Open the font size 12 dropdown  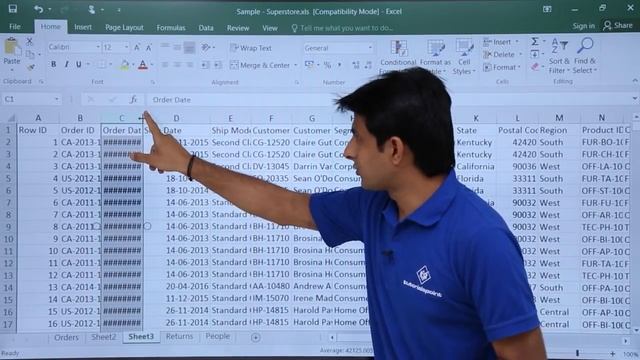point(126,47)
